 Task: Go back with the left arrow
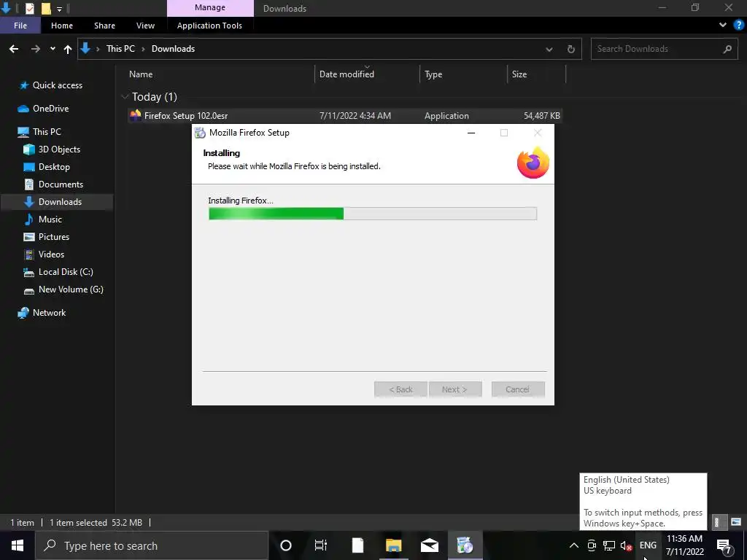click(x=14, y=49)
